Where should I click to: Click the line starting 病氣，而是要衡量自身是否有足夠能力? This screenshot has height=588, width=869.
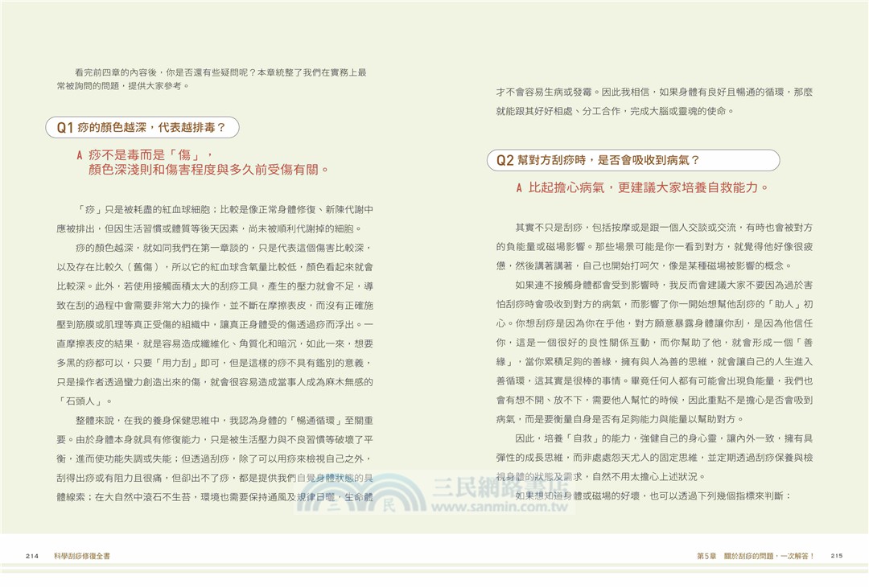[620, 420]
